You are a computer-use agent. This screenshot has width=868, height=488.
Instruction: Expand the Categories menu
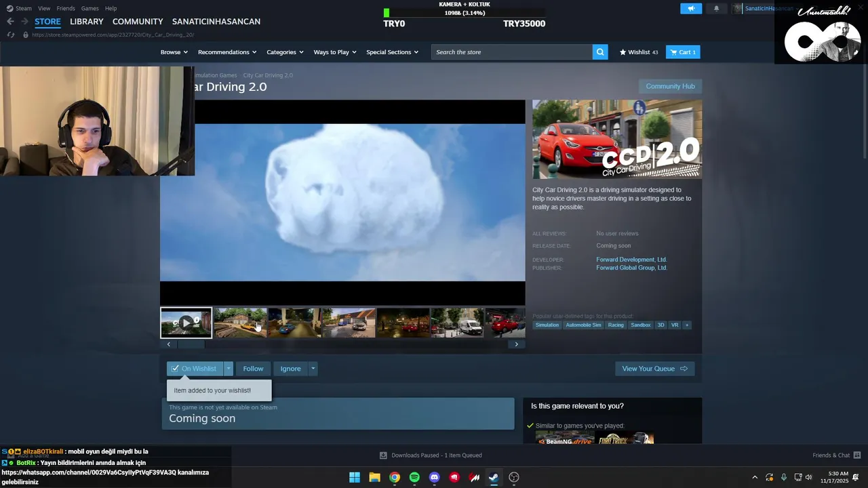click(x=285, y=52)
